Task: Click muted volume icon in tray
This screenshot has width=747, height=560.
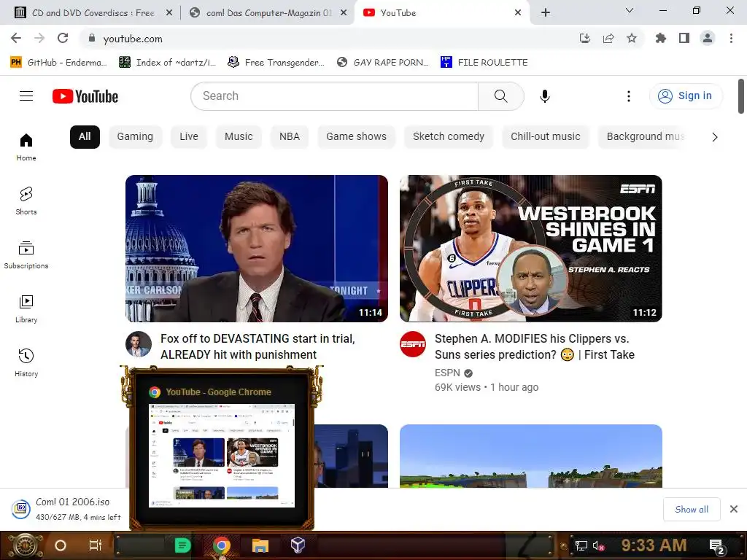Action: point(598,545)
